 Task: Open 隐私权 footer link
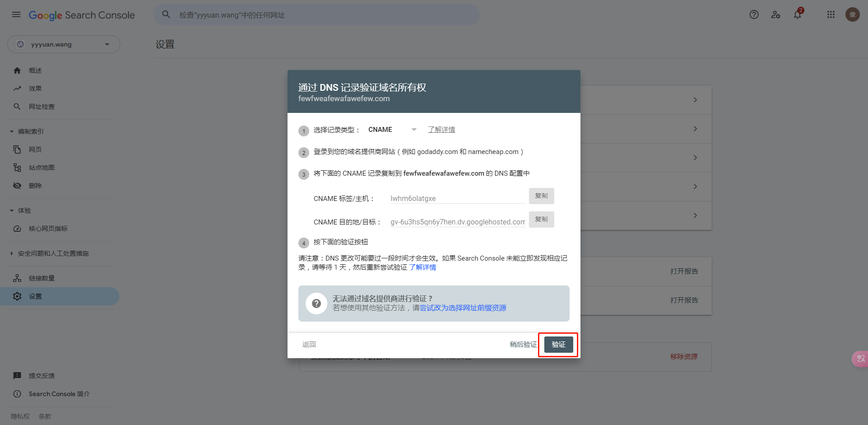pos(20,416)
